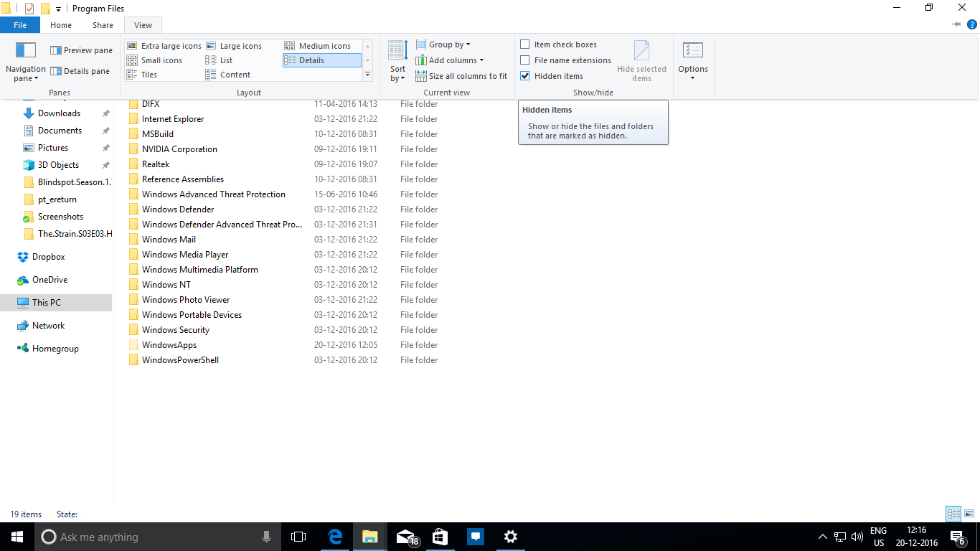Viewport: 980px width, 551px height.
Task: Select the Windows Defender folder
Action: (x=178, y=209)
